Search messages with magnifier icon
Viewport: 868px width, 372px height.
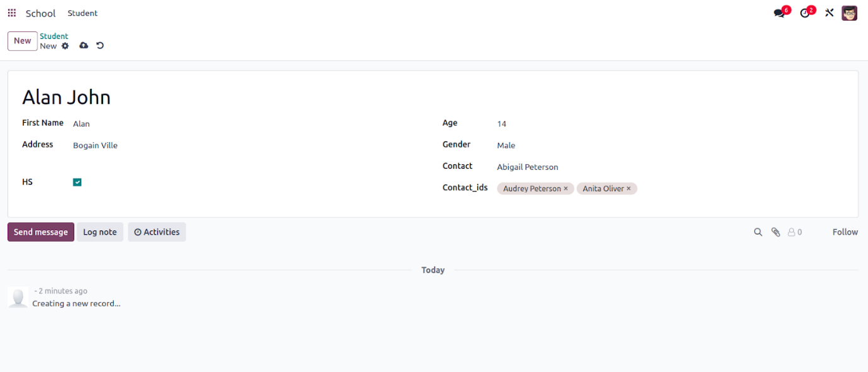click(758, 232)
